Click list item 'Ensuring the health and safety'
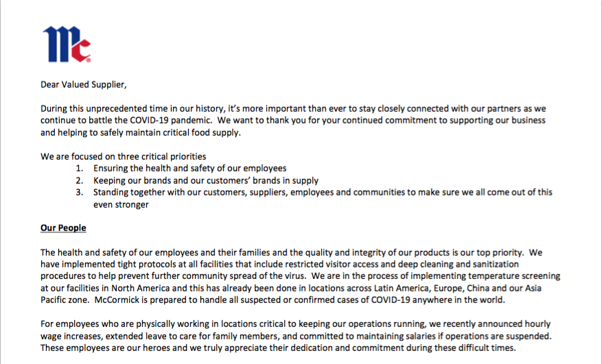The height and width of the screenshot is (364, 602). [189, 169]
